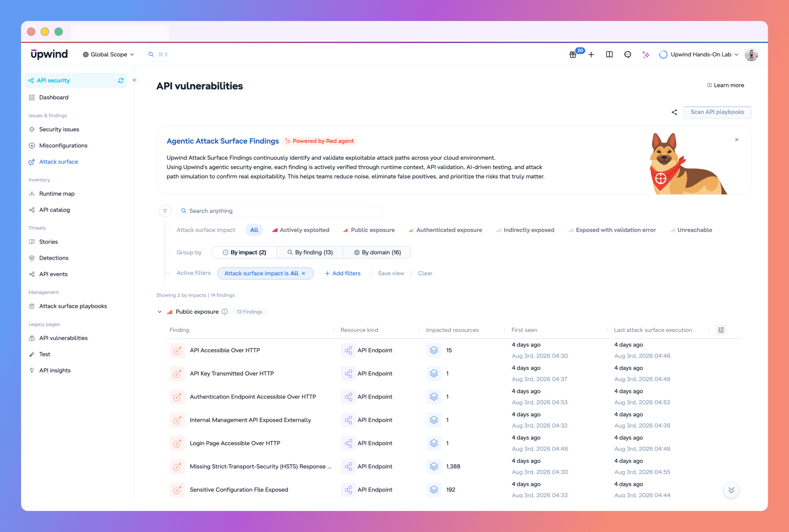This screenshot has width=789, height=532.
Task: Open Login Page Accessible Over HTTP finding
Action: coord(235,444)
